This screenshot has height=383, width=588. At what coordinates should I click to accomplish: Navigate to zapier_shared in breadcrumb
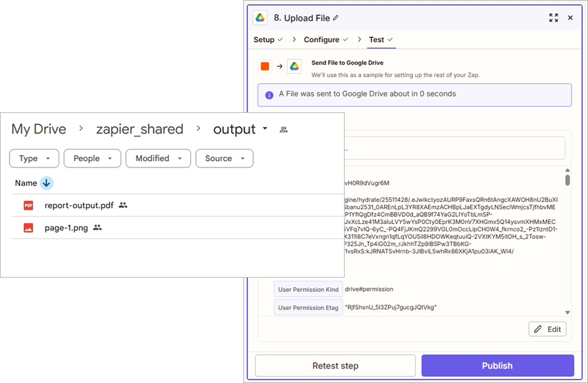point(140,130)
